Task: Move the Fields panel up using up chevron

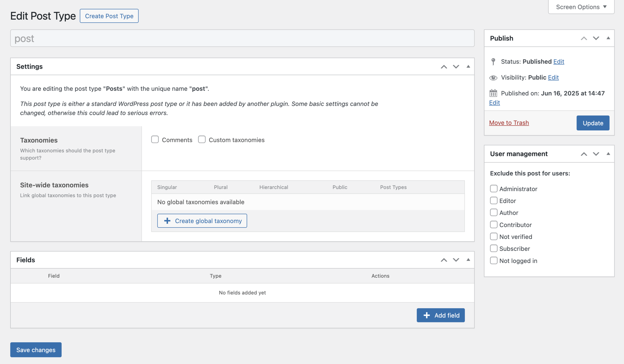Action: point(444,260)
